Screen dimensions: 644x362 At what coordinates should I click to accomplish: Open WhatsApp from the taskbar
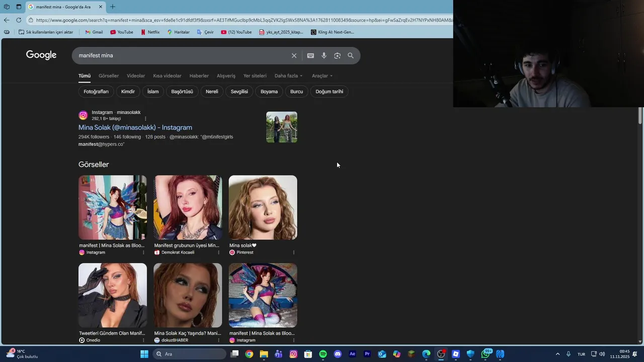pos(486,354)
